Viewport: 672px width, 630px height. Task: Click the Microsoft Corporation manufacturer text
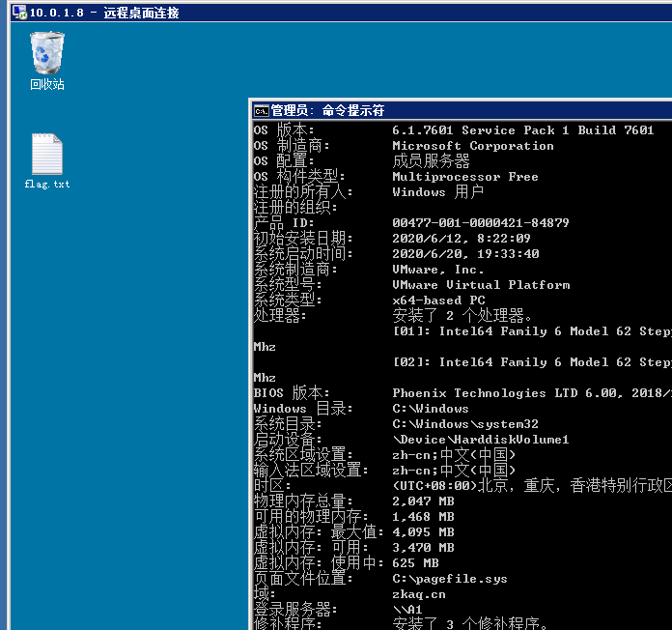click(x=473, y=146)
